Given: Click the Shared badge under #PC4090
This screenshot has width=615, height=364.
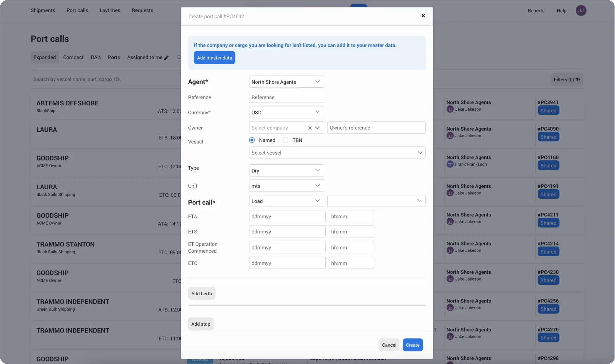Looking at the screenshot, I should pyautogui.click(x=548, y=137).
